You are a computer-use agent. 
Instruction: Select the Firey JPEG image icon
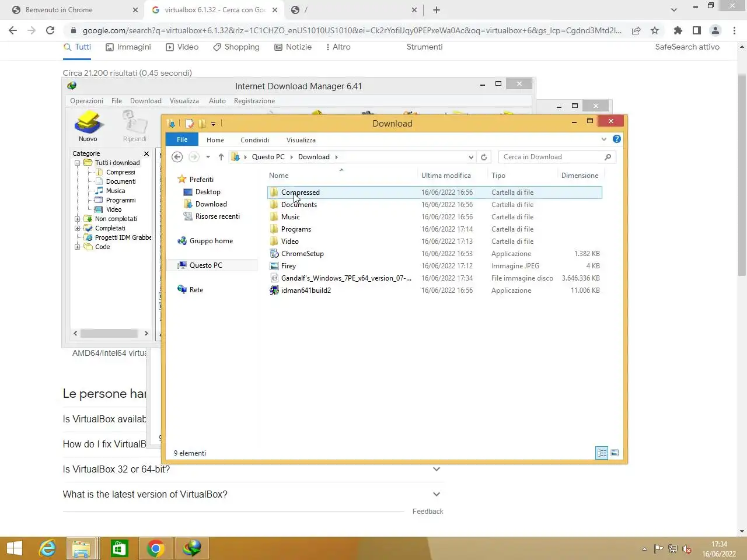[x=274, y=266]
